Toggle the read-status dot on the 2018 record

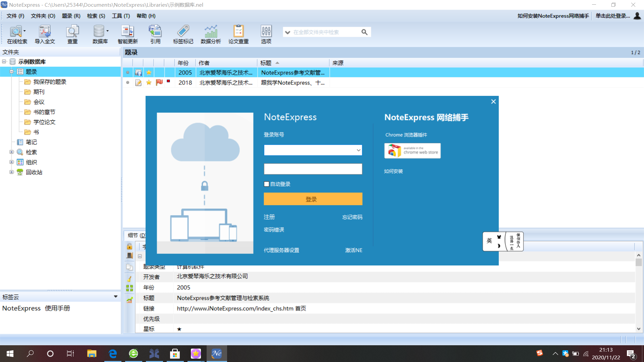coord(128,82)
